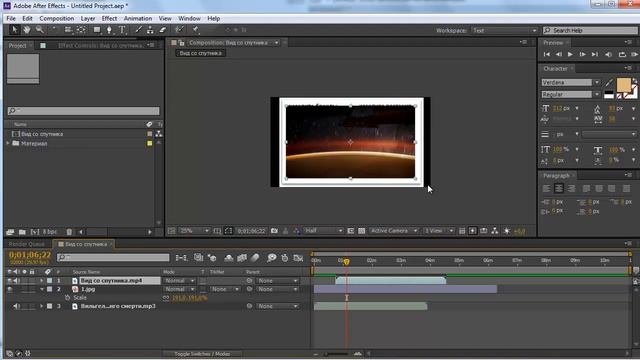
Task: Toggle the Transparency Grid icon in viewer
Action: click(x=361, y=231)
